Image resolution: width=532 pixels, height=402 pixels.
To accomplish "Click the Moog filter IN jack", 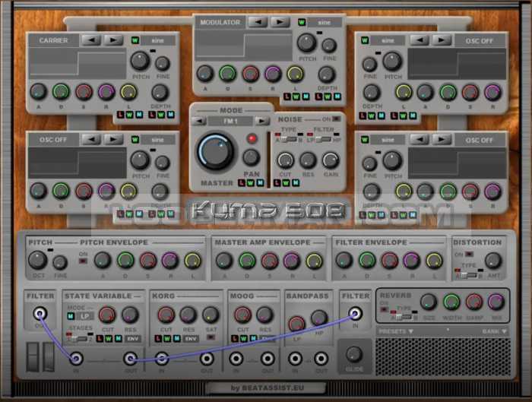I will 236,358.
